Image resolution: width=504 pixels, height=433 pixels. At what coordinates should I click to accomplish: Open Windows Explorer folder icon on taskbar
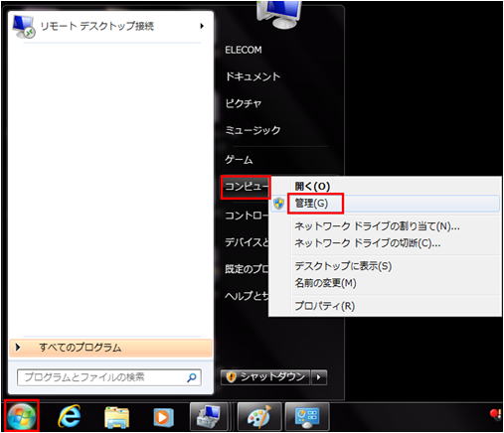116,417
